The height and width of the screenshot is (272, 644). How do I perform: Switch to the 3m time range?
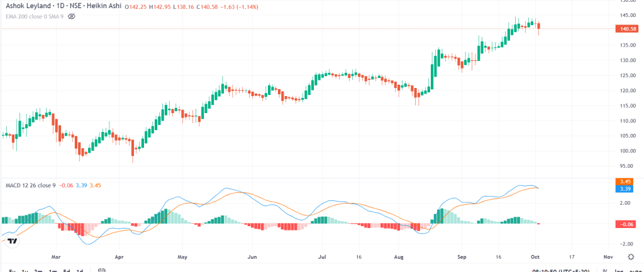pos(38,271)
